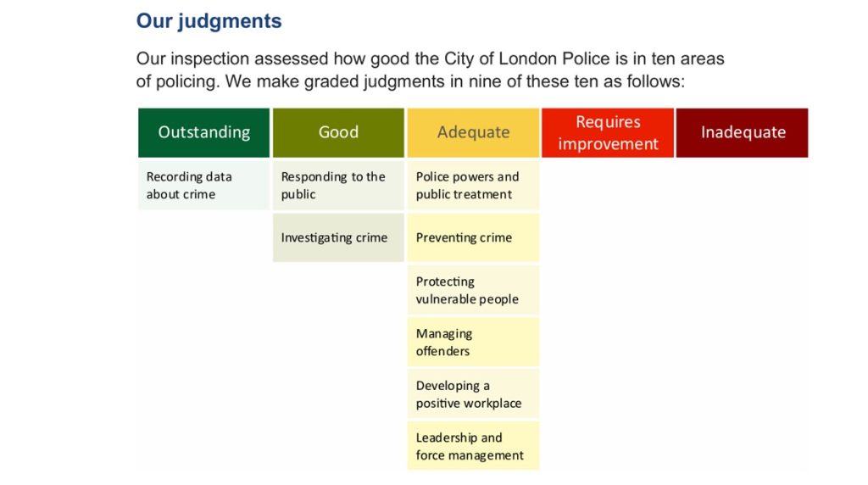
Task: Click empty column below Inadequate header
Action: pos(743,314)
